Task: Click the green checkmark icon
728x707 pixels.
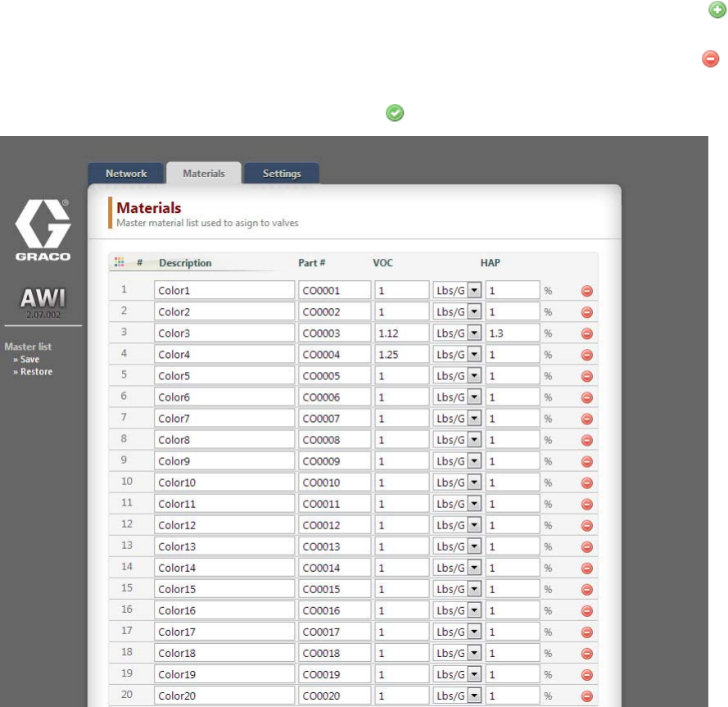Action: click(x=395, y=113)
